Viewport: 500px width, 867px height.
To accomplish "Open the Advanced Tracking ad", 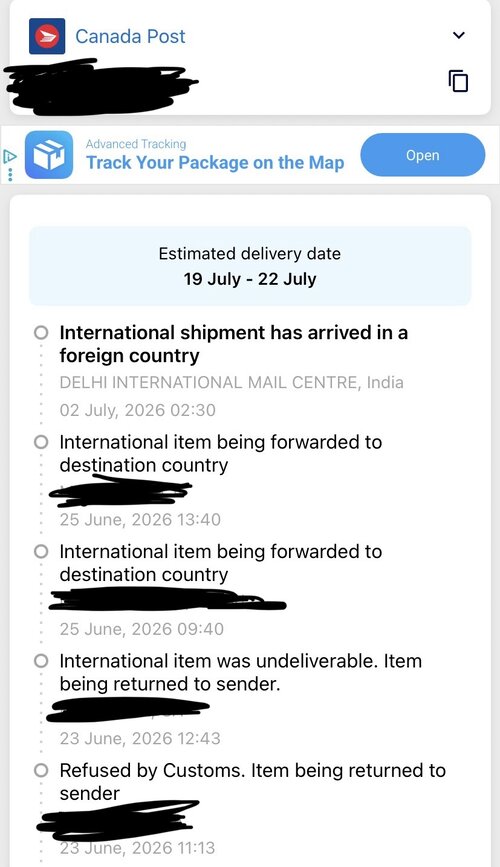I will coord(423,155).
